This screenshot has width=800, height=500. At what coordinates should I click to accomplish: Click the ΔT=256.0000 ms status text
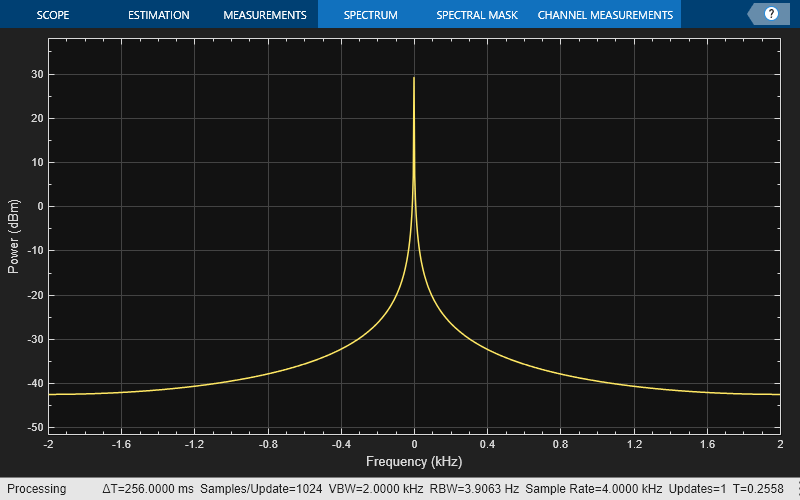pos(148,489)
